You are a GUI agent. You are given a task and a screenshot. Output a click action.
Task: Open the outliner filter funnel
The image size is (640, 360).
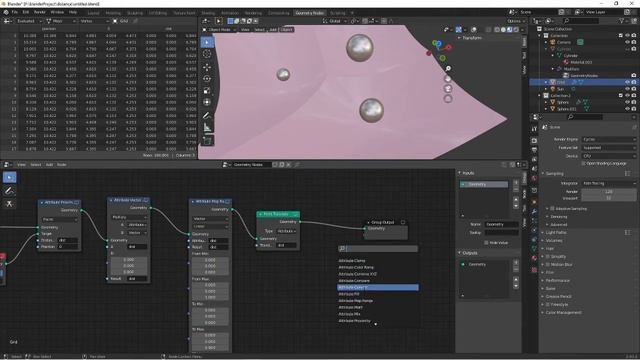622,21
